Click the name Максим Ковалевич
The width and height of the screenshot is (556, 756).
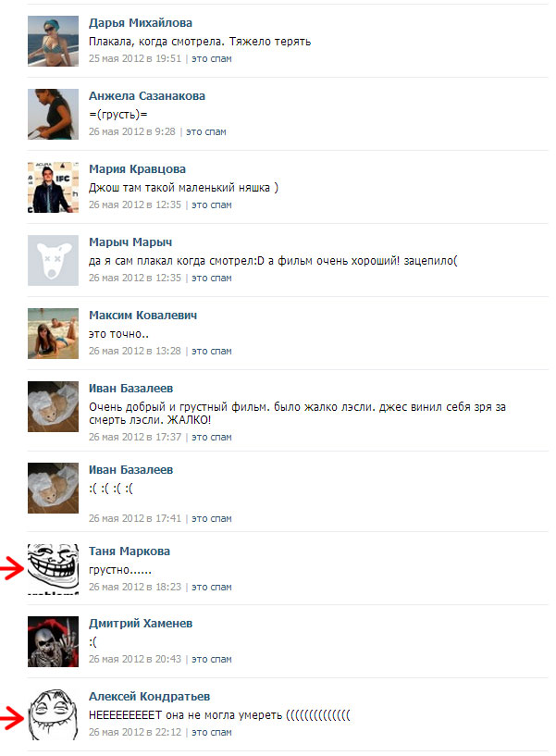[142, 316]
